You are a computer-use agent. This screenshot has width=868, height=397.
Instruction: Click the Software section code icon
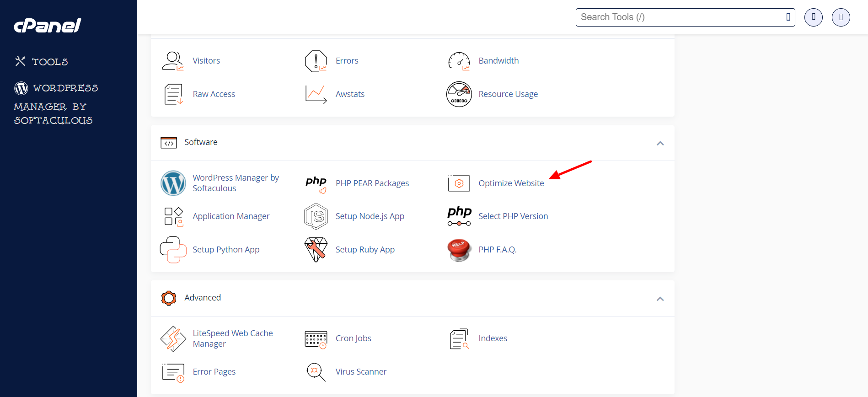click(x=169, y=143)
